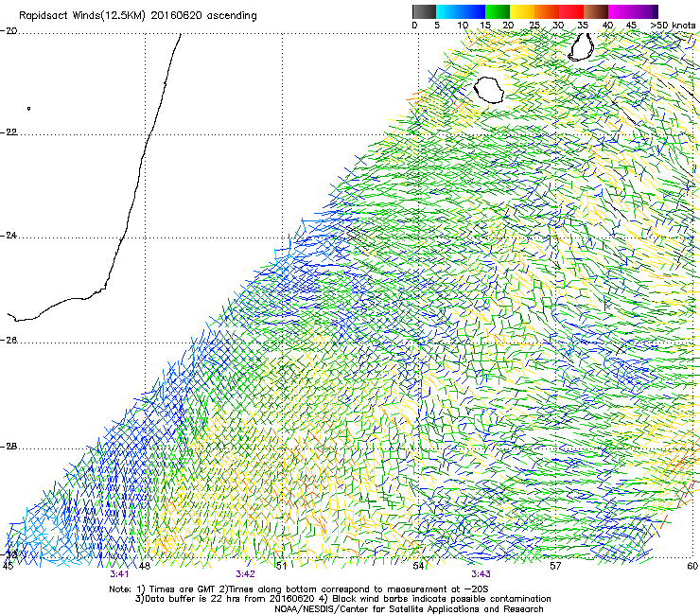The width and height of the screenshot is (700, 615).
Task: Click the '-26' latitude label
Action: [x=9, y=341]
